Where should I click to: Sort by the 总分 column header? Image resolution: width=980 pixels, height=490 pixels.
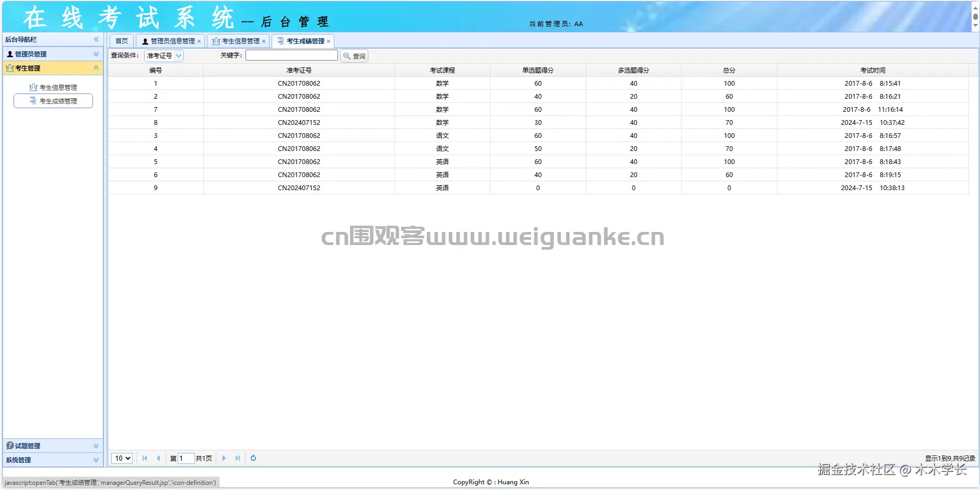[x=729, y=70]
